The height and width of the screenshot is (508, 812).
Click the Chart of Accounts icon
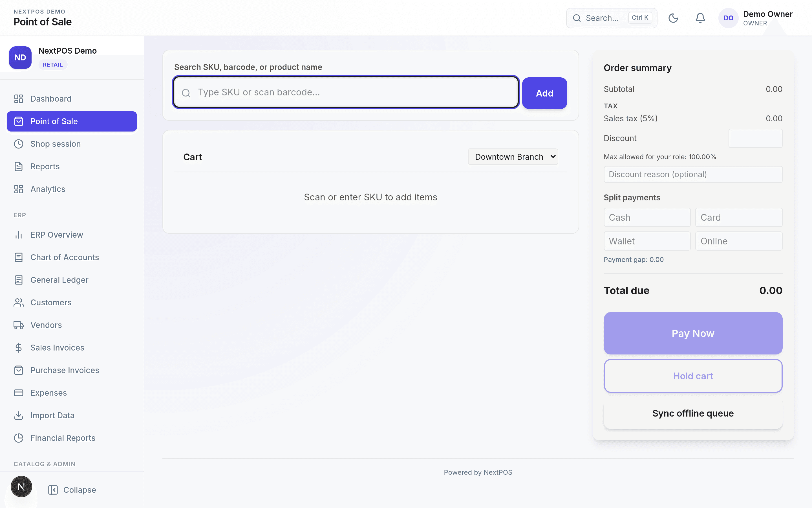point(18,257)
